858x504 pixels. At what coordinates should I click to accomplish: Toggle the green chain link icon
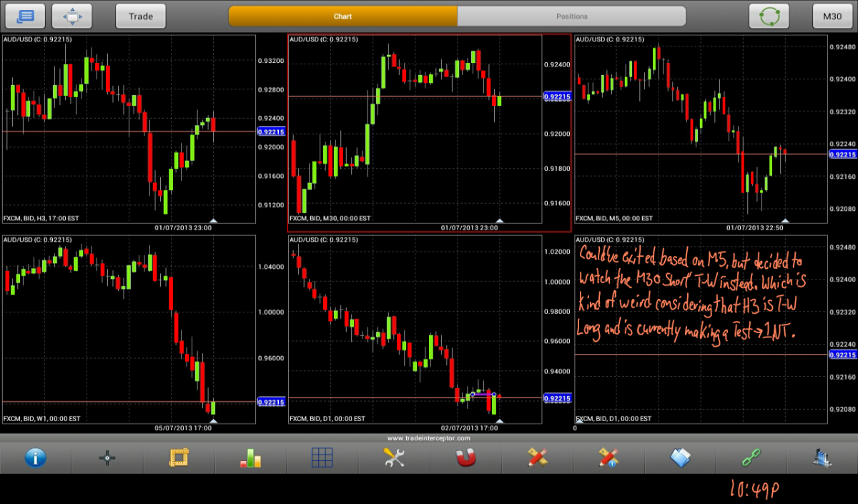click(x=751, y=458)
